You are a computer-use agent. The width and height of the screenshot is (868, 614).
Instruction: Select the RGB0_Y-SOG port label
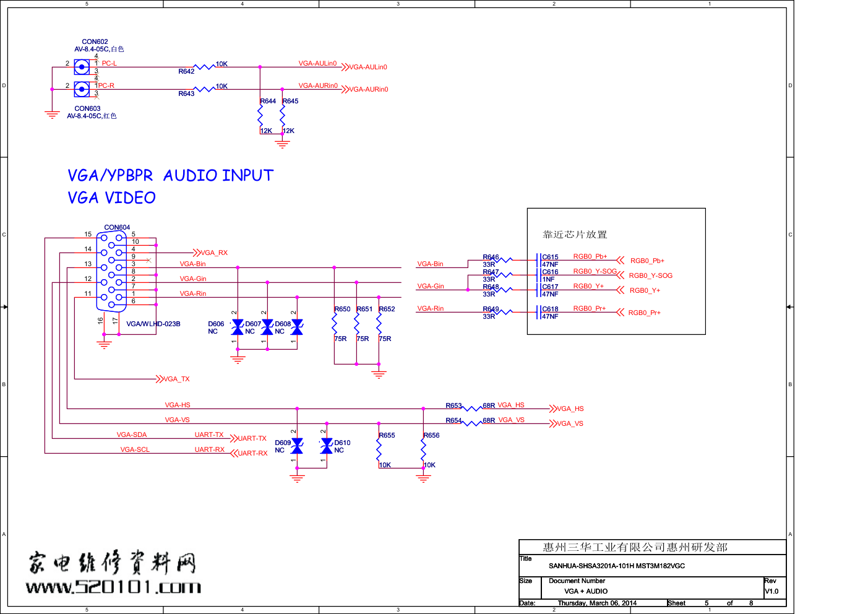pyautogui.click(x=650, y=275)
